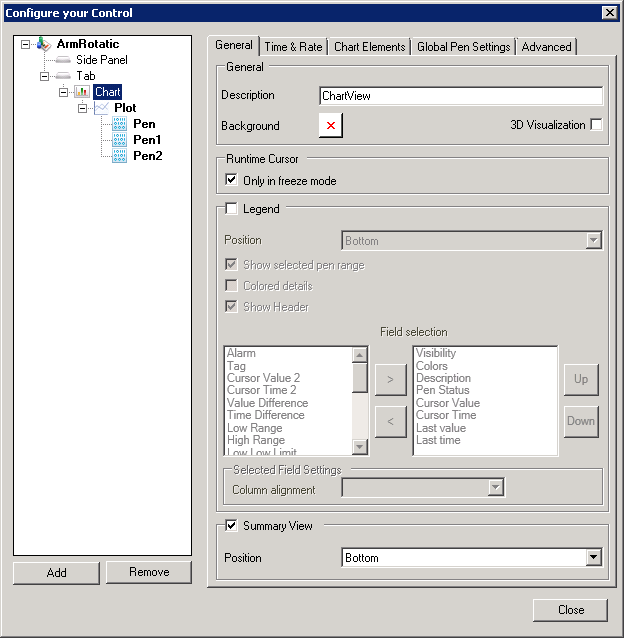624x638 pixels.
Task: Click the Tab node icon
Action: pyautogui.click(x=63, y=76)
